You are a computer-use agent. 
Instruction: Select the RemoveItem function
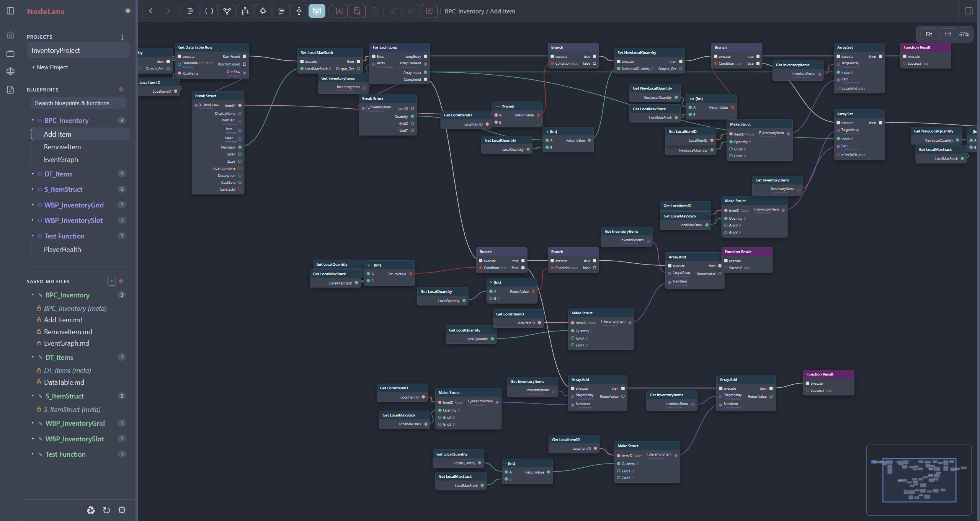(x=80, y=147)
